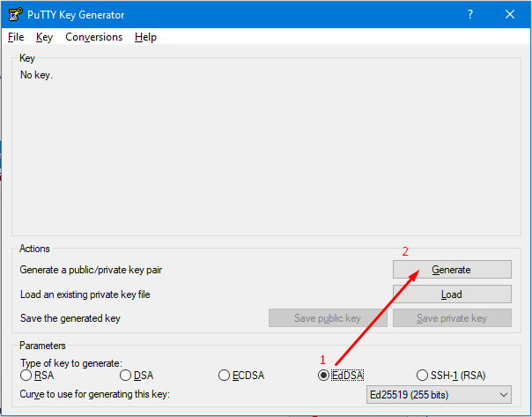Pick the SSH-1 (RSA) key type

[423, 376]
